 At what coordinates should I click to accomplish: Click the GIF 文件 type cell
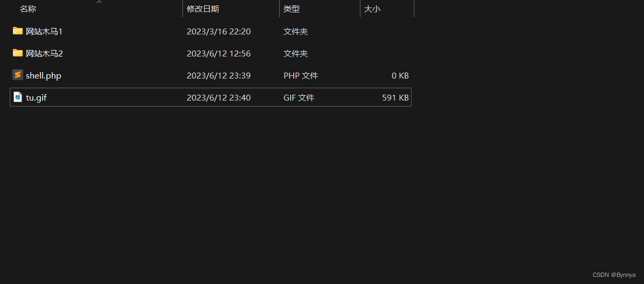coord(299,98)
